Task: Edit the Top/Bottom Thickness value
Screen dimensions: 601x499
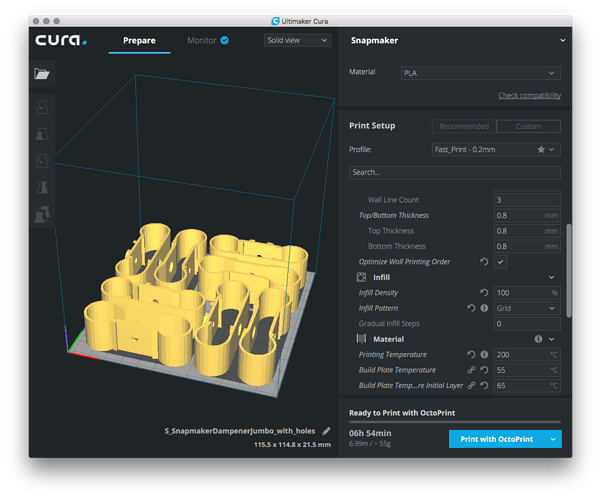Action: [x=527, y=215]
